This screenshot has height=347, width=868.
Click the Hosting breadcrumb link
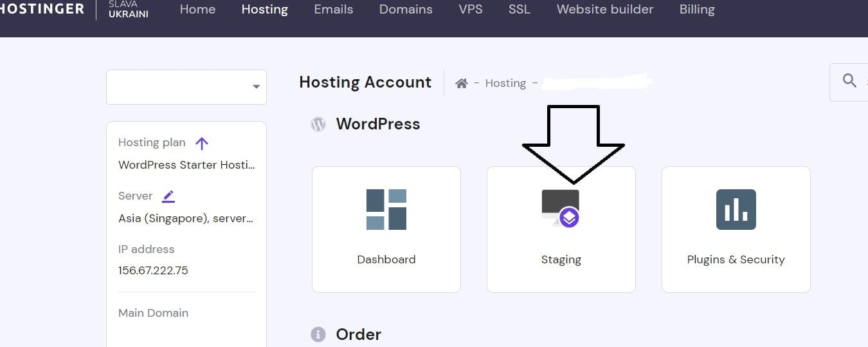(x=505, y=83)
